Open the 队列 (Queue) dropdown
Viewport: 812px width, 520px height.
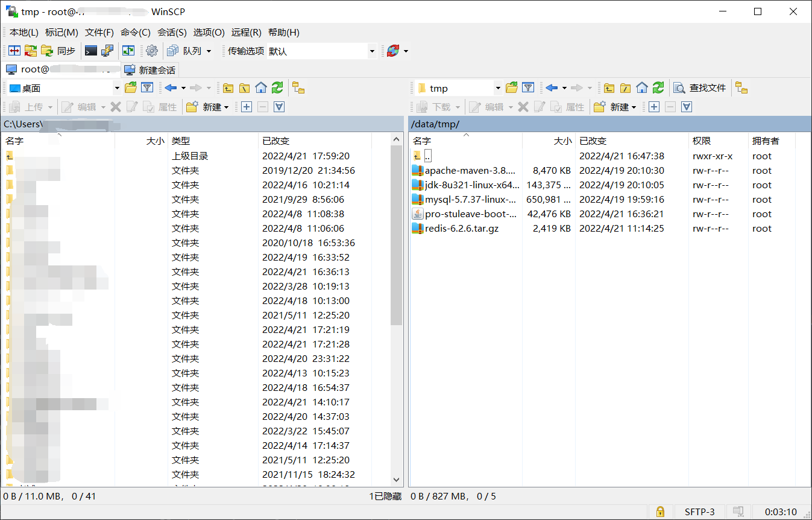pos(189,51)
